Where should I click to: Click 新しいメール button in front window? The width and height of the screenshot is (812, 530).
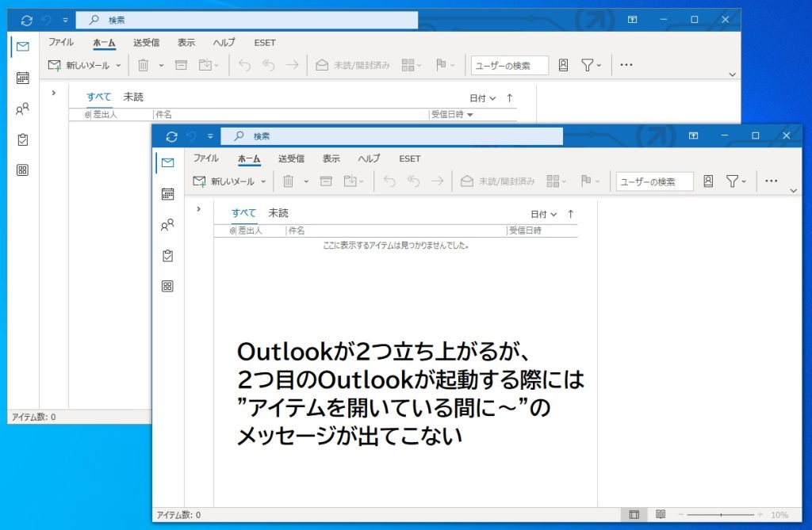(x=223, y=181)
